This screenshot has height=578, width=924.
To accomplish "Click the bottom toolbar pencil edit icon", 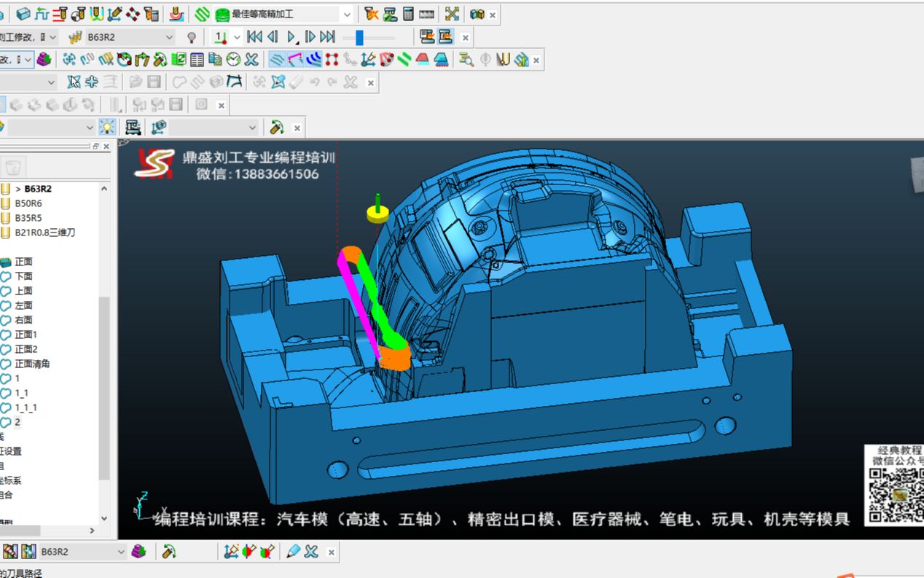I will point(294,552).
